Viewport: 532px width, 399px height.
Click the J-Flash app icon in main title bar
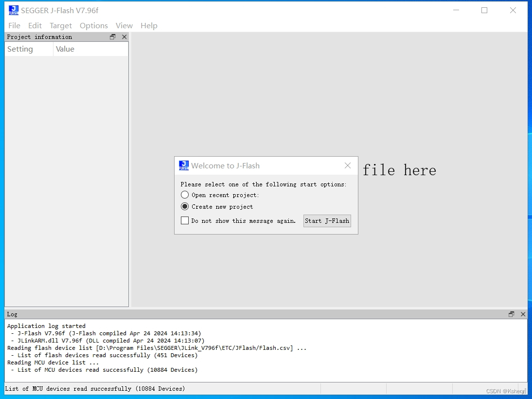click(x=14, y=11)
